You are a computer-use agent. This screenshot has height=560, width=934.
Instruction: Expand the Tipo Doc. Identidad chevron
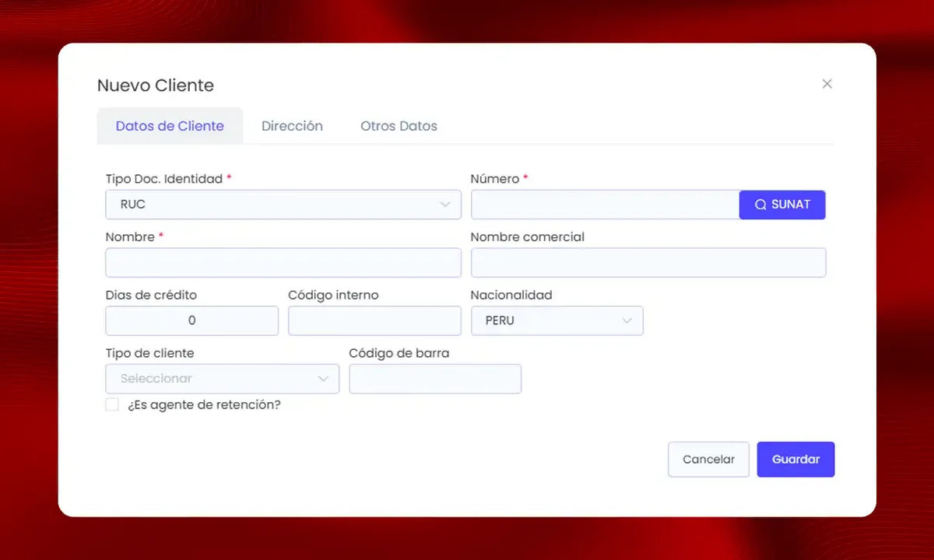444,205
